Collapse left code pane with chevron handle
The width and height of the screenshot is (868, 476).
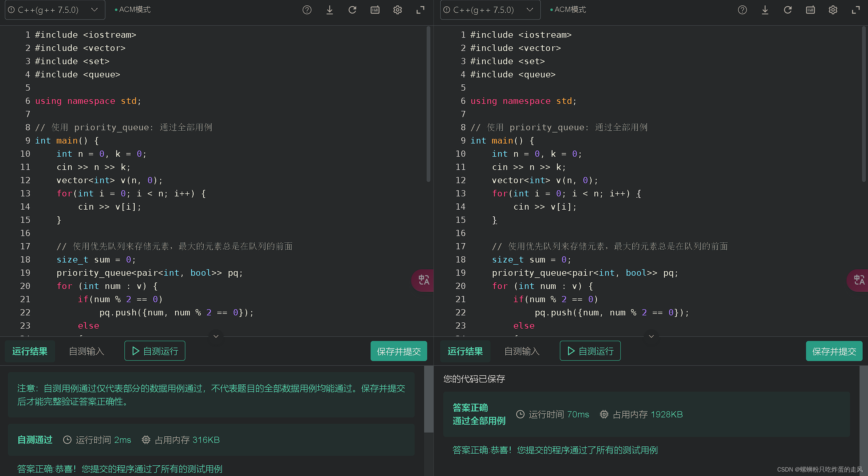tap(216, 336)
